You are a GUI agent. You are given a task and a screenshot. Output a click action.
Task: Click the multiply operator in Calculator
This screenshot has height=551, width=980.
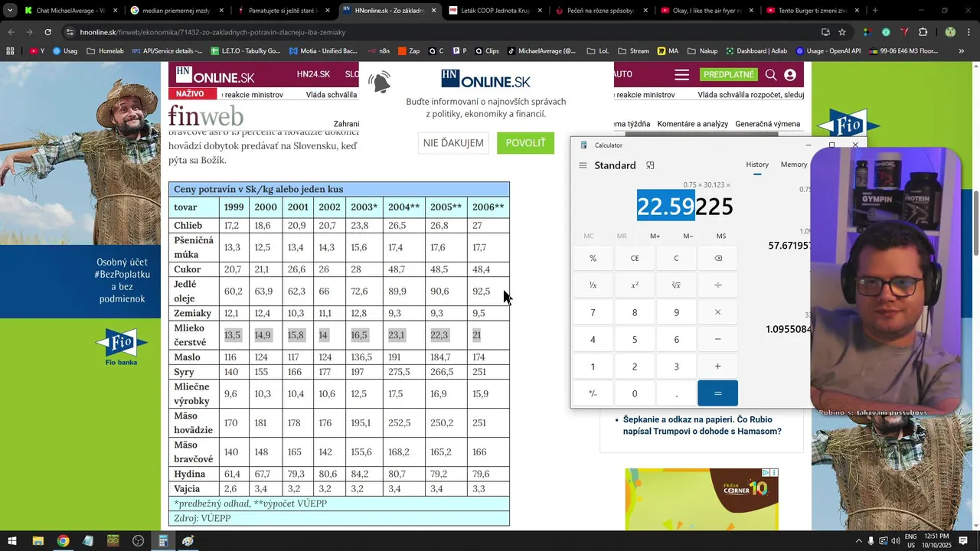[x=717, y=312]
